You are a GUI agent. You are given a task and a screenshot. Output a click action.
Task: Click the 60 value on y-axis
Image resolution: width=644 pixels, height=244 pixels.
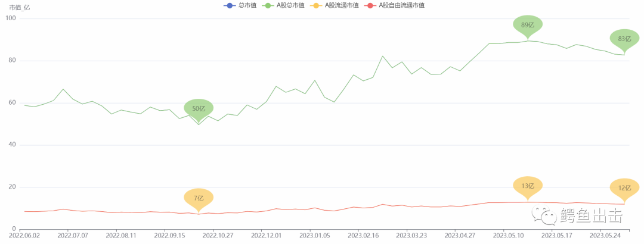12,103
